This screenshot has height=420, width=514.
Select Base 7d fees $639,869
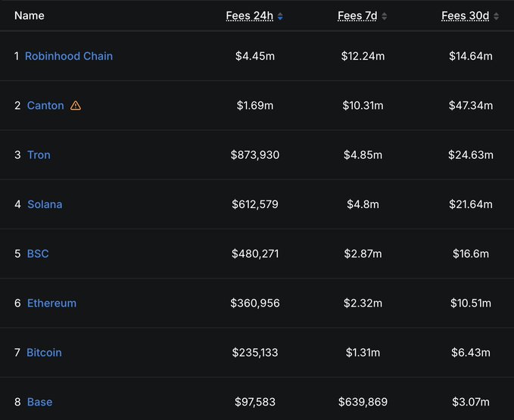pos(363,402)
